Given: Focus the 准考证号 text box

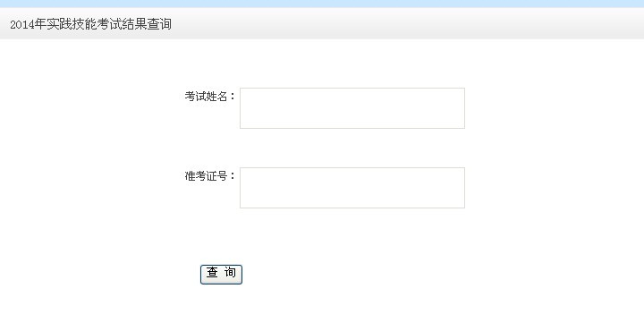Looking at the screenshot, I should point(352,188).
